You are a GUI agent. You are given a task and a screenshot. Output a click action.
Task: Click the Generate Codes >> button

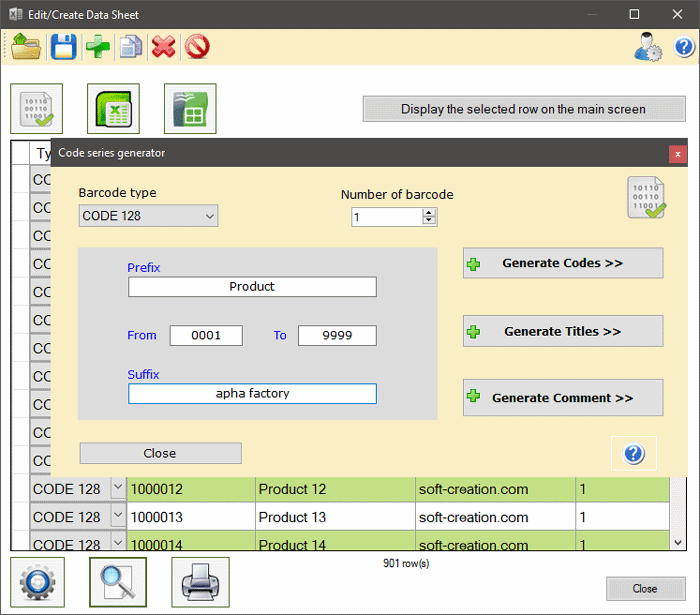pyautogui.click(x=563, y=263)
